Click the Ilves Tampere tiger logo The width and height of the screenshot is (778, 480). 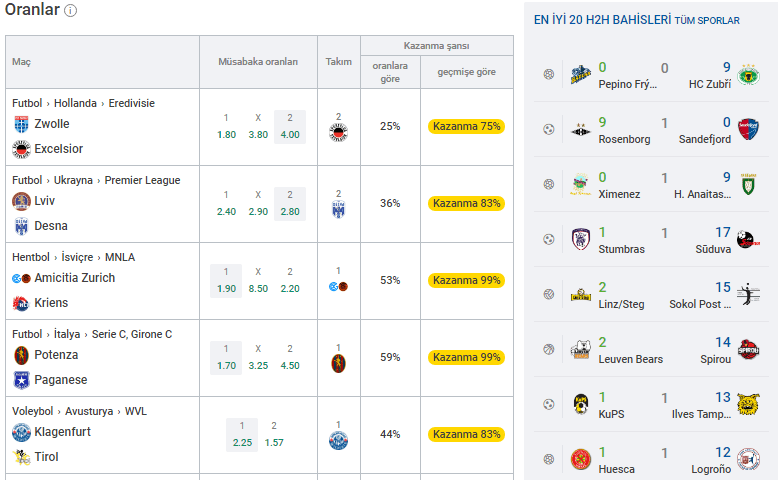(x=748, y=405)
